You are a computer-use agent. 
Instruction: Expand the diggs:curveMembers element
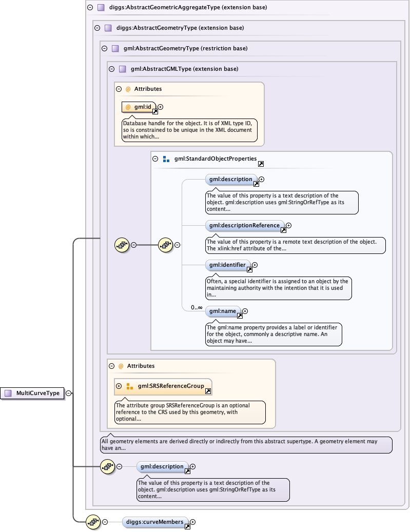click(193, 522)
